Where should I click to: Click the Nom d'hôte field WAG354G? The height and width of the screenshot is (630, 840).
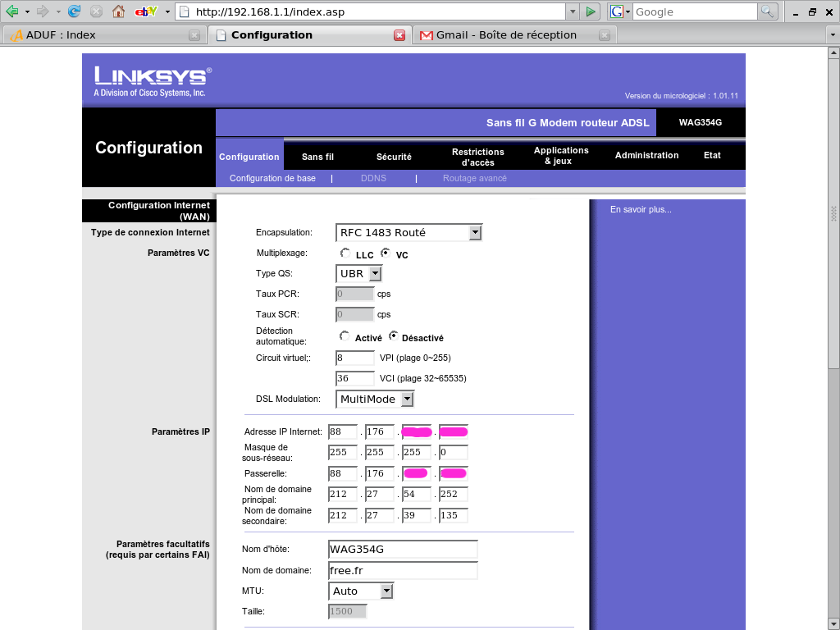tap(403, 549)
